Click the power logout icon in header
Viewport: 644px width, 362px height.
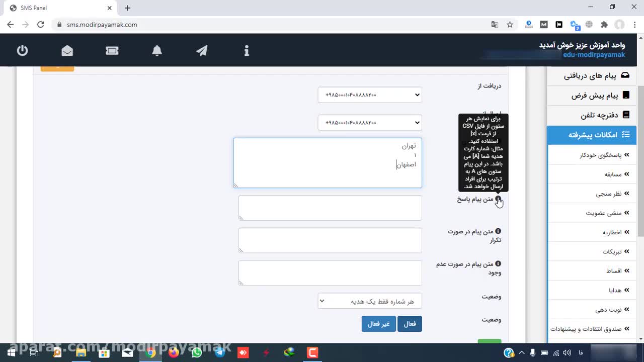22,50
